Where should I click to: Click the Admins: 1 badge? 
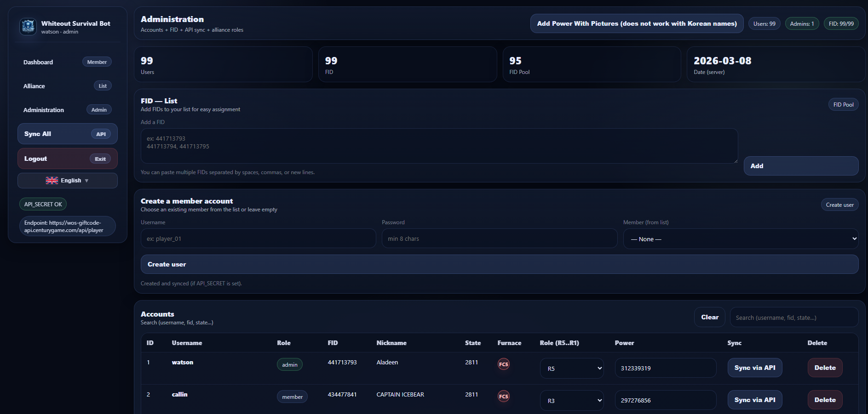point(802,23)
